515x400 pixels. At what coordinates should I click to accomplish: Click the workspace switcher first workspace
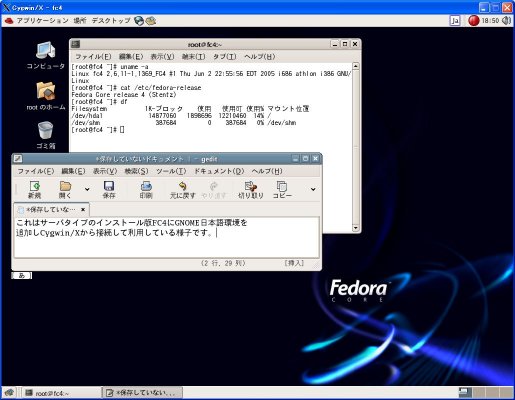(465, 393)
